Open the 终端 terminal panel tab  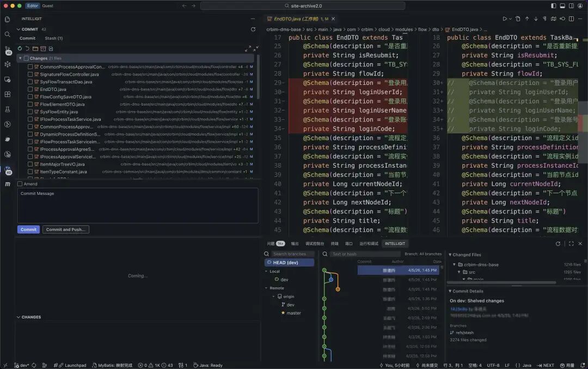pyautogui.click(x=335, y=244)
